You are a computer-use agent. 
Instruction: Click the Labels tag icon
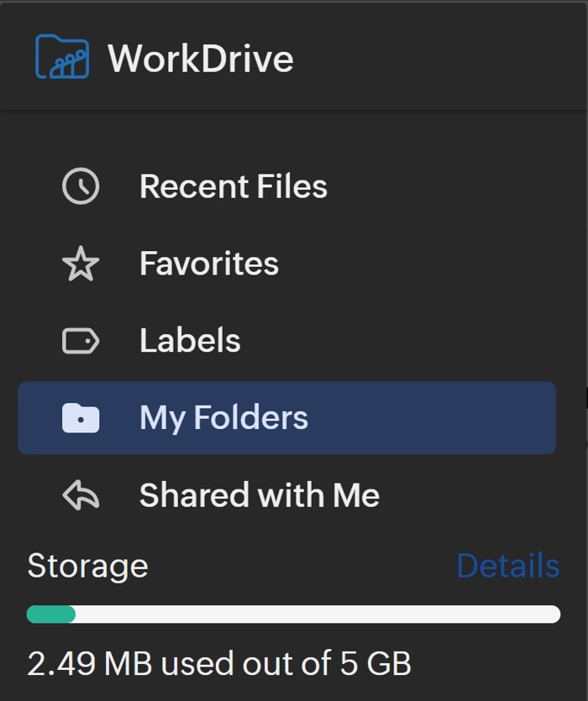point(81,341)
